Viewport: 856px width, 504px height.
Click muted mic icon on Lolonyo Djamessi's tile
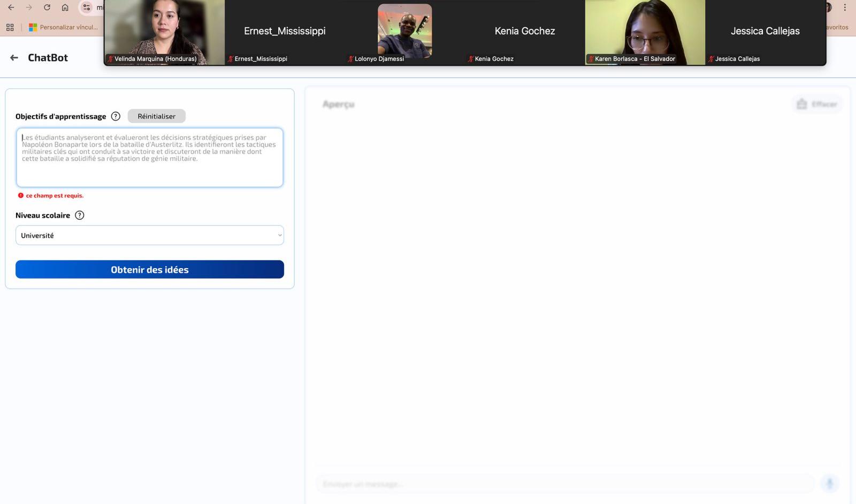point(350,59)
